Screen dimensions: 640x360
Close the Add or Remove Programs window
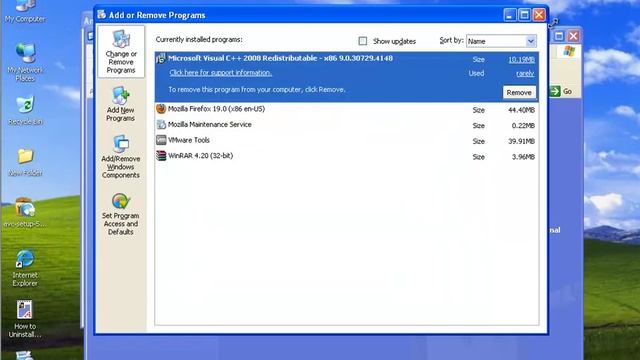[539, 15]
